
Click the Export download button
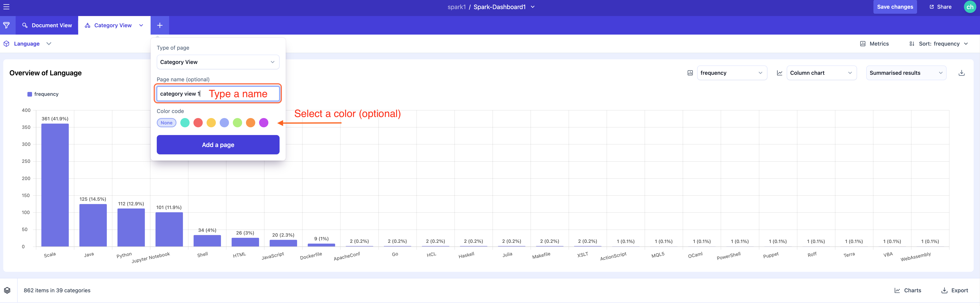955,290
